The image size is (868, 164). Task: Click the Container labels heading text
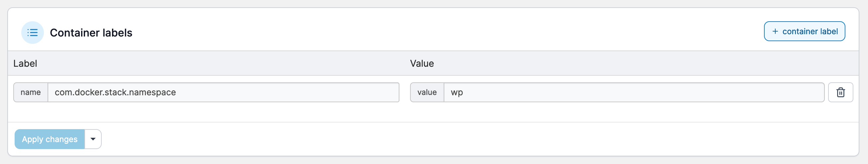(91, 33)
